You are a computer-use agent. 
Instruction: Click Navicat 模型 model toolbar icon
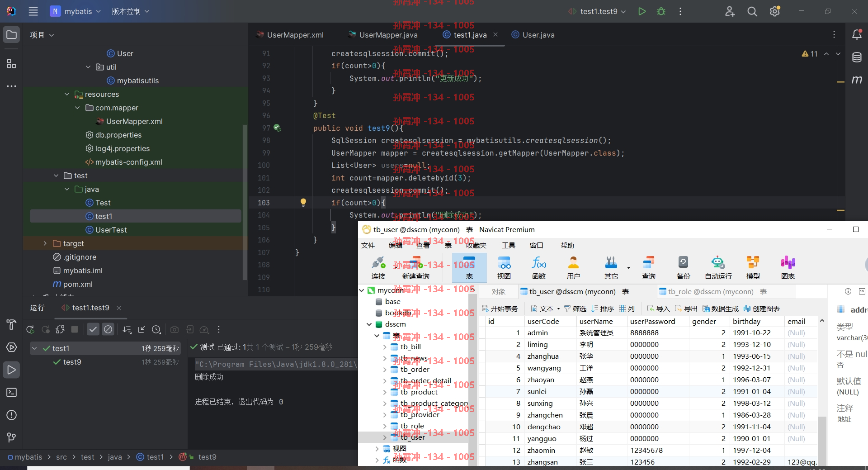pos(753,268)
